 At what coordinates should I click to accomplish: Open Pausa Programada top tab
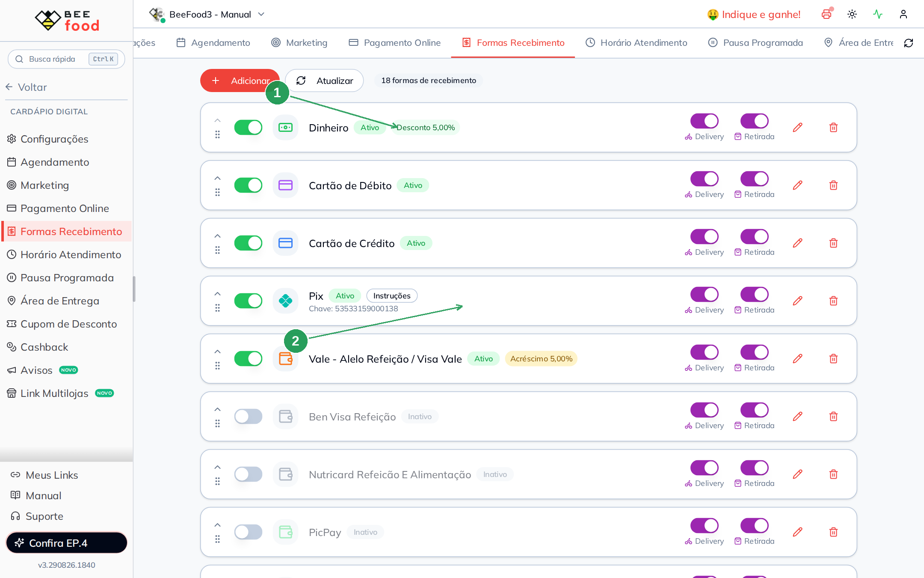click(755, 43)
